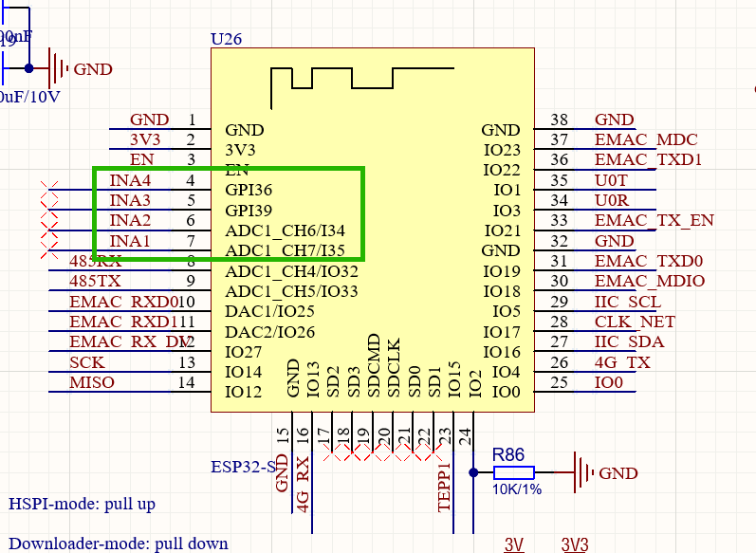
Task: Click the MISO net label
Action: tap(92, 382)
